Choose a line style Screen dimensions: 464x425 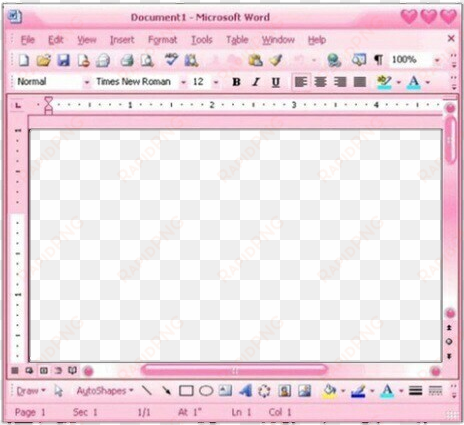pyautogui.click(x=415, y=390)
